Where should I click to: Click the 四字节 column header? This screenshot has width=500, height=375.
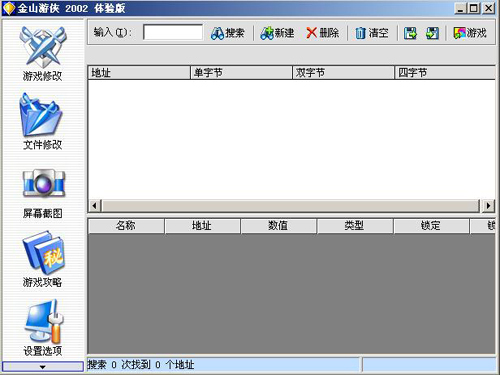tap(445, 73)
